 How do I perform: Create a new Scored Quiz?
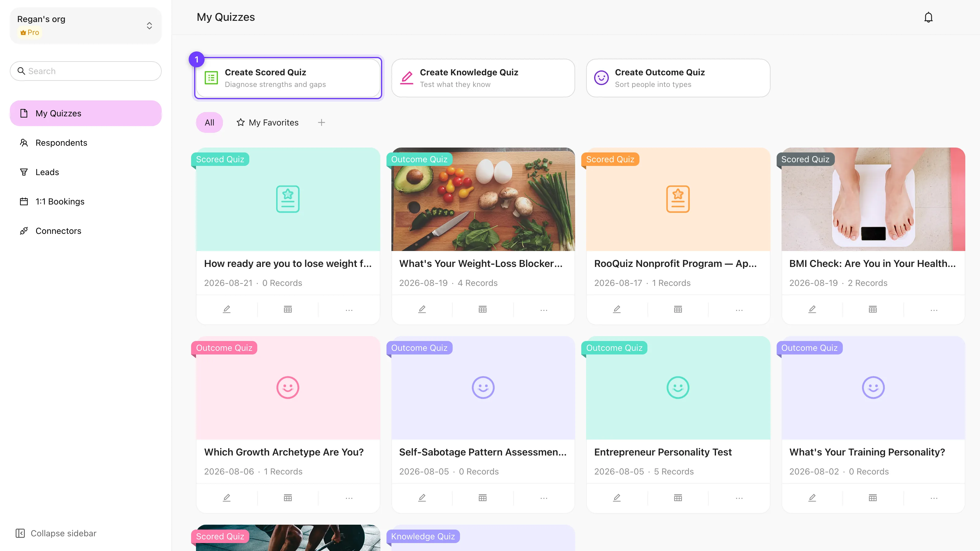(x=288, y=78)
